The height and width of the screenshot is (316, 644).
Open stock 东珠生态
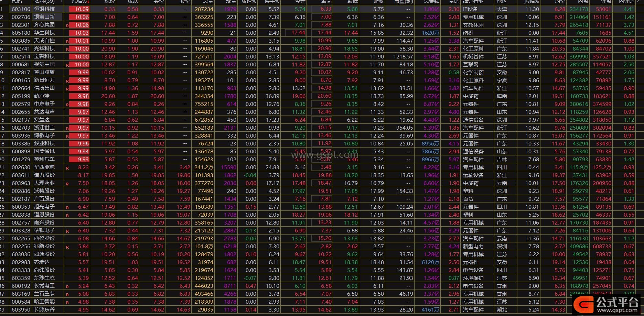click(44, 278)
